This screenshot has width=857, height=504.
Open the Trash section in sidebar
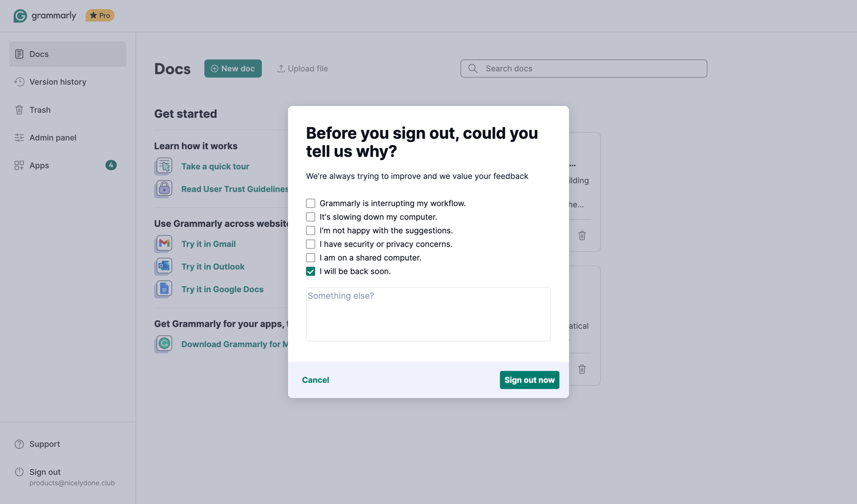[x=40, y=110]
